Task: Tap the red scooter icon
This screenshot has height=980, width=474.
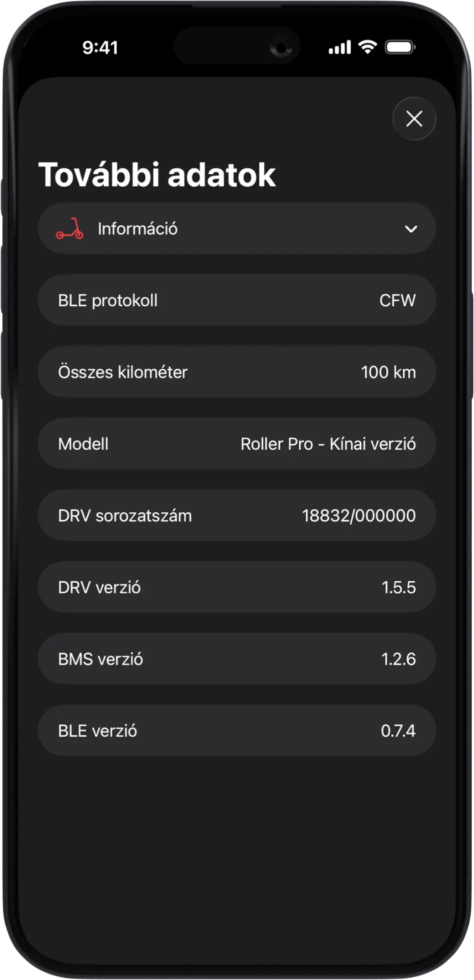Action: [70, 229]
